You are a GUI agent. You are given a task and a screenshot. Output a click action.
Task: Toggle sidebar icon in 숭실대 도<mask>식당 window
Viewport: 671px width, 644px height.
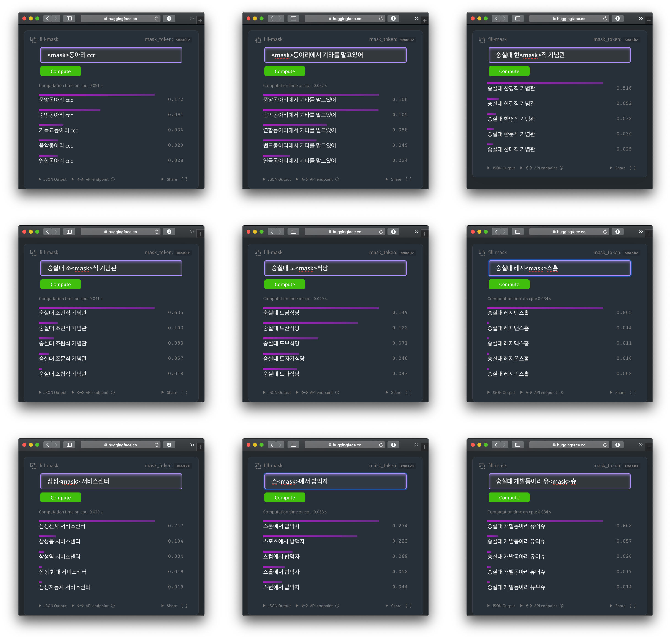(x=293, y=232)
